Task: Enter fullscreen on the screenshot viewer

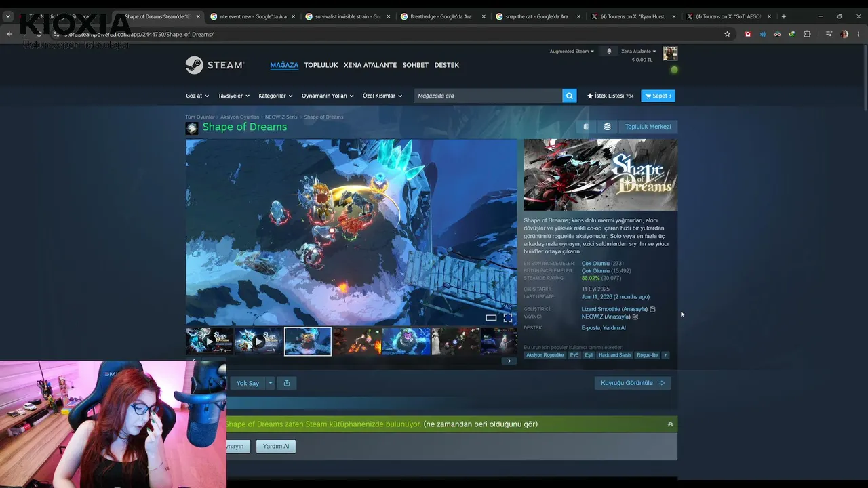Action: (508, 317)
